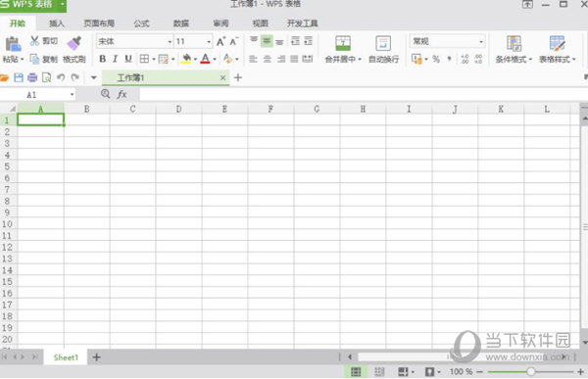Align text left
Image resolution: width=588 pixels, height=379 pixels.
point(254,59)
